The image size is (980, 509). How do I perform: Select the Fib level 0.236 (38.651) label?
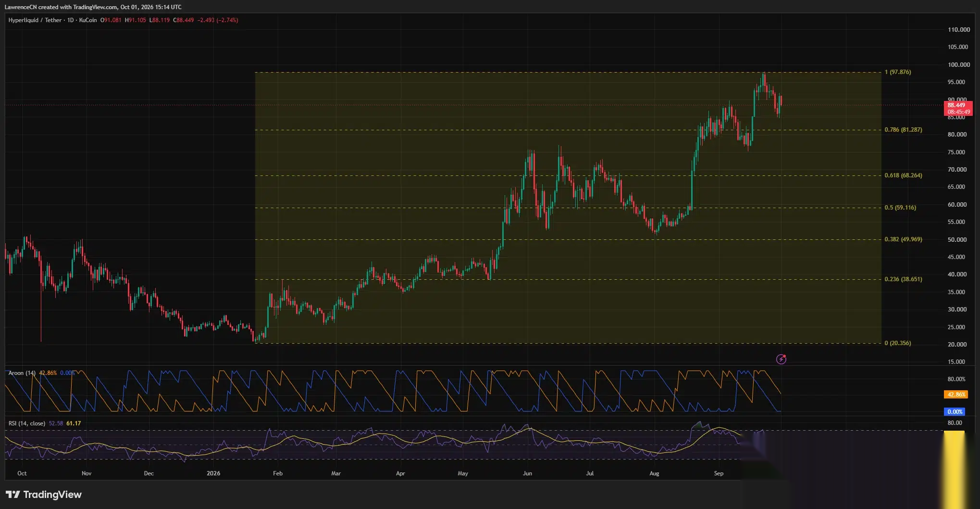903,279
